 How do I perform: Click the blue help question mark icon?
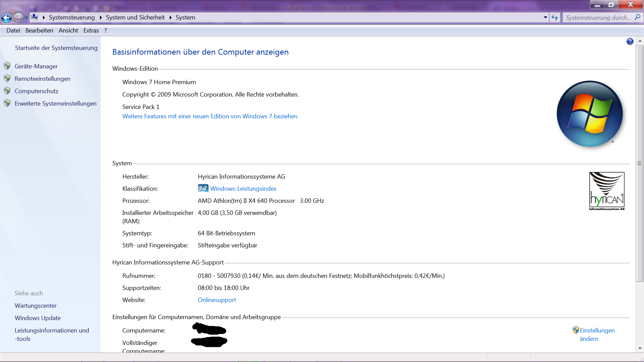point(630,41)
